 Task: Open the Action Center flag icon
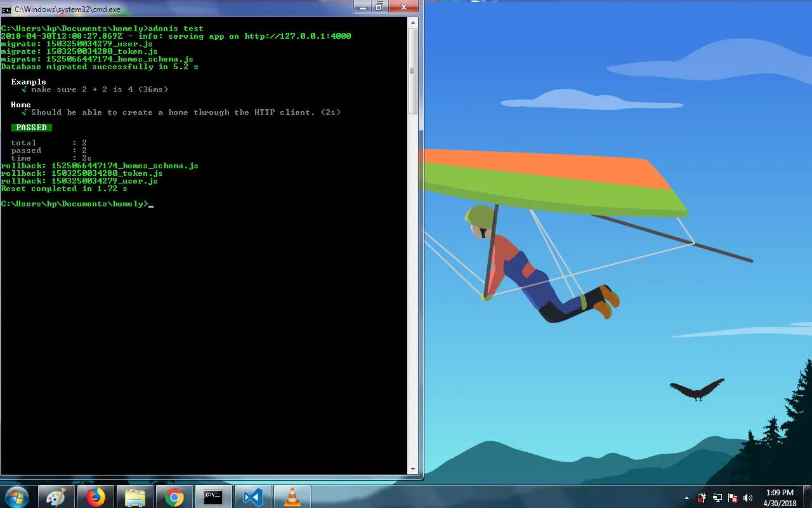click(x=733, y=498)
